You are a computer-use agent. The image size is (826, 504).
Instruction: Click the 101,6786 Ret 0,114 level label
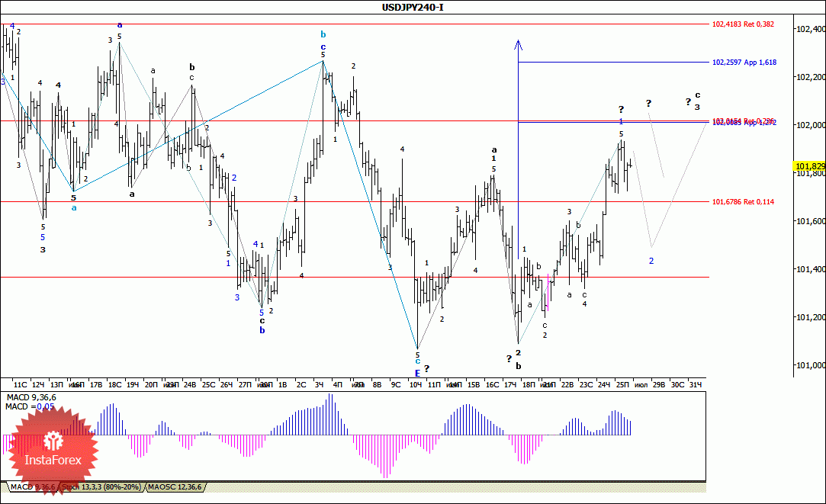pyautogui.click(x=744, y=202)
